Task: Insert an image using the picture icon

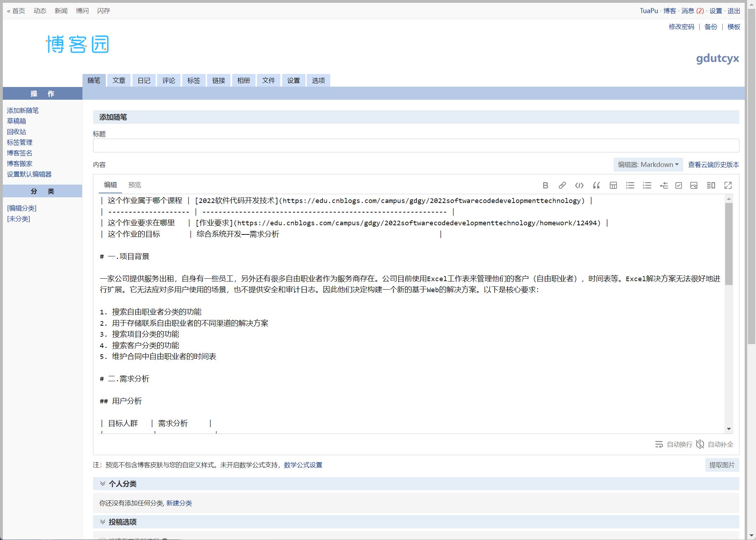Action: (x=694, y=185)
